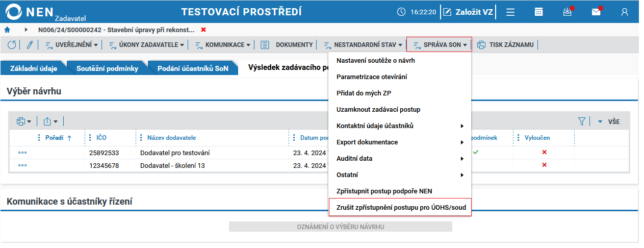Expand the breadcrumb arrow next to home

pyautogui.click(x=26, y=30)
